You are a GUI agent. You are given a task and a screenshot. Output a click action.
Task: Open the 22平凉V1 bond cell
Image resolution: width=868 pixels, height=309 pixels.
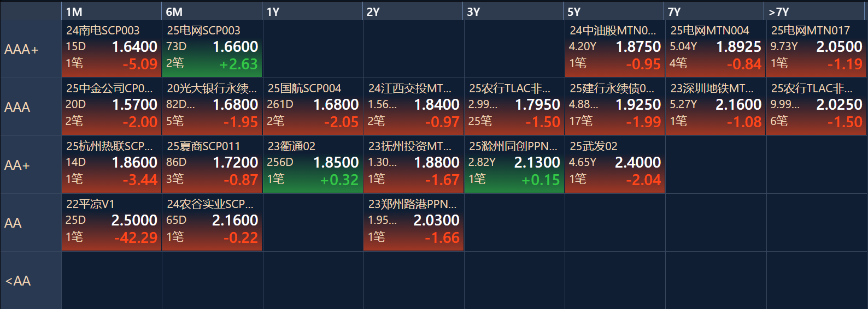112,223
